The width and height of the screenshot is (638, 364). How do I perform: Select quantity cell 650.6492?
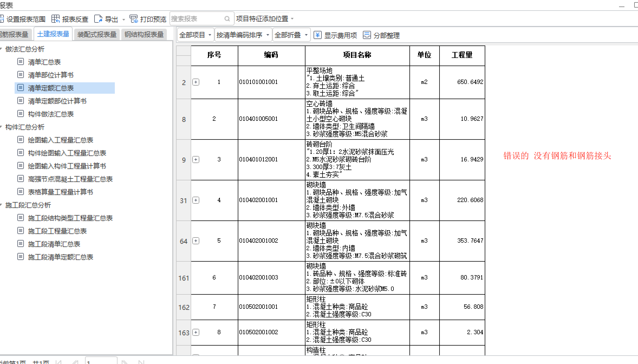click(x=462, y=82)
